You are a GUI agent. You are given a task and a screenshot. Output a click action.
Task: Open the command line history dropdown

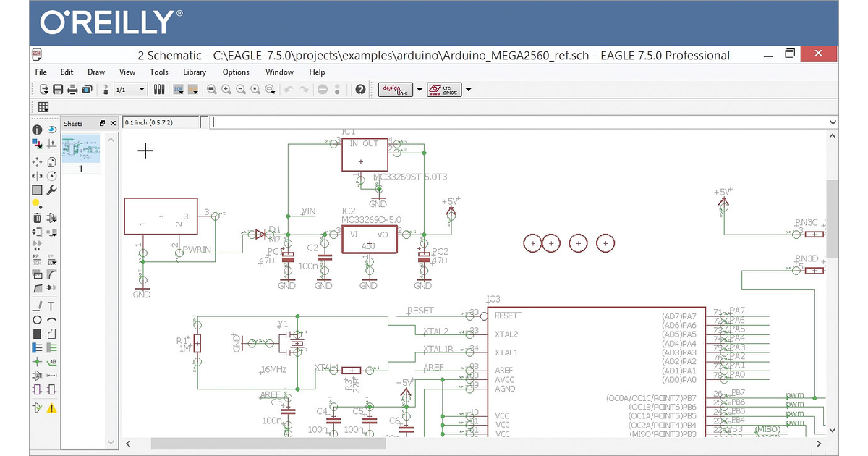point(833,122)
